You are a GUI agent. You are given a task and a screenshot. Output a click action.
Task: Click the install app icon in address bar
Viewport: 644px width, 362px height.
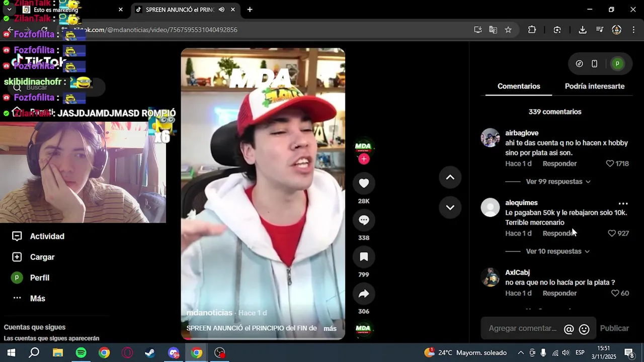pyautogui.click(x=478, y=30)
